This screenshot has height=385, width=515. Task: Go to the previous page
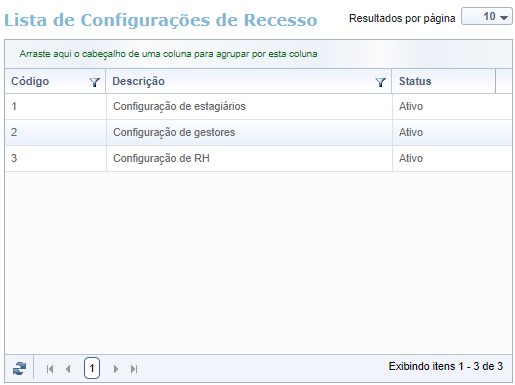click(x=68, y=369)
